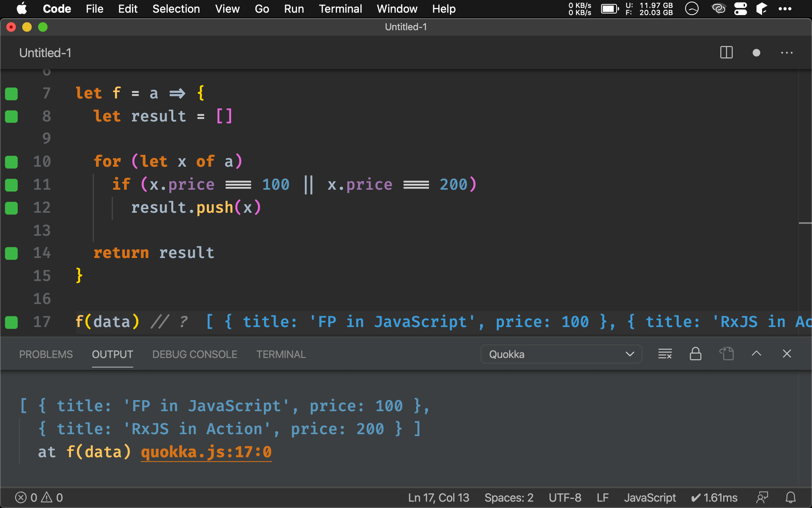Click the network speed KB/s indicator
This screenshot has height=508, width=812.
[x=580, y=9]
